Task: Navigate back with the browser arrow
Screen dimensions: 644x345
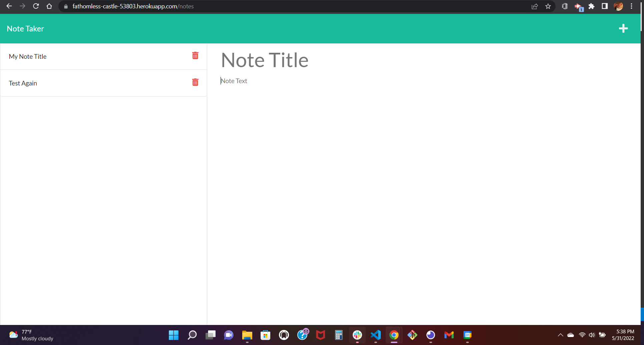Action: 9,6
